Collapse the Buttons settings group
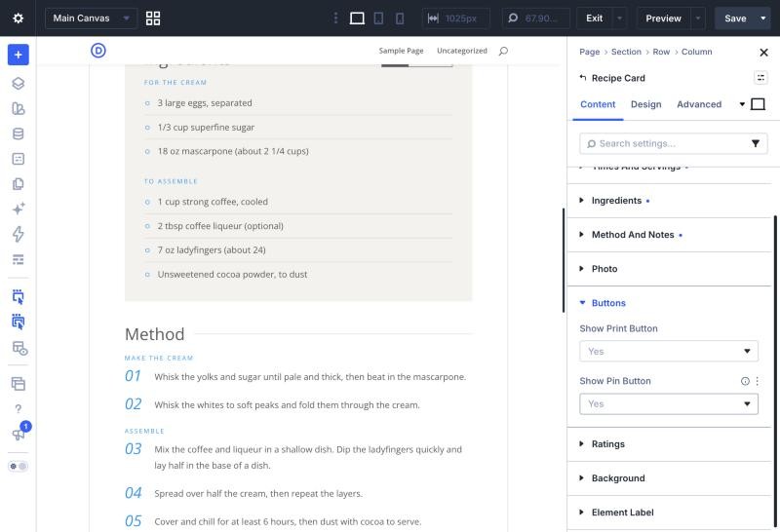Screen dimensions: 780x532 (669, 303)
